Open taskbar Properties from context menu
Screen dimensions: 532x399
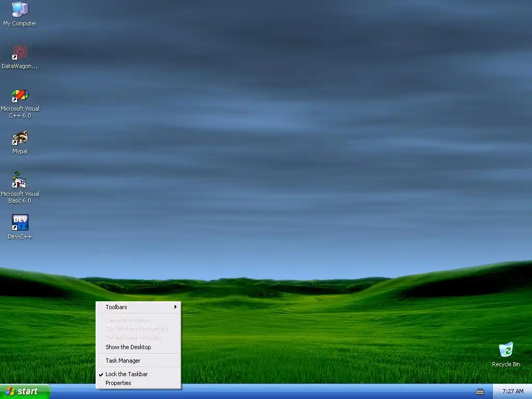[138, 383]
